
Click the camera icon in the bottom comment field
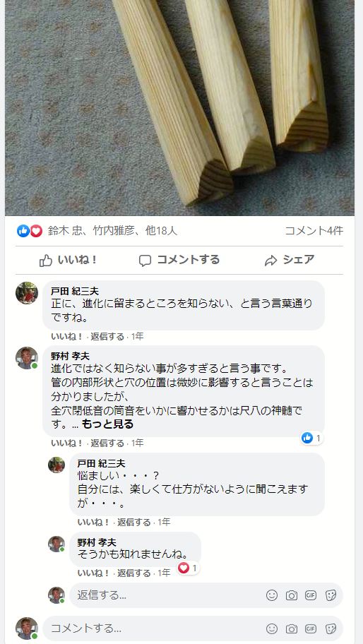coord(292,628)
